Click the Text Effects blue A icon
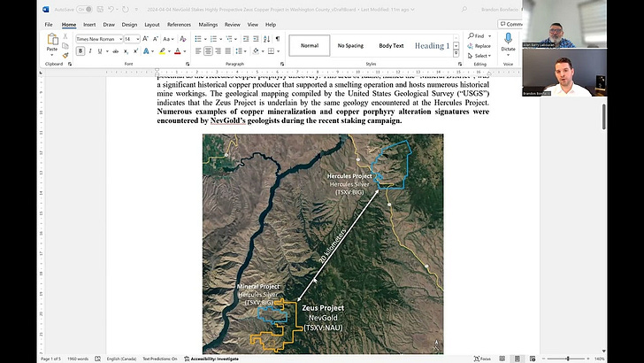644x363 pixels. pyautogui.click(x=146, y=51)
